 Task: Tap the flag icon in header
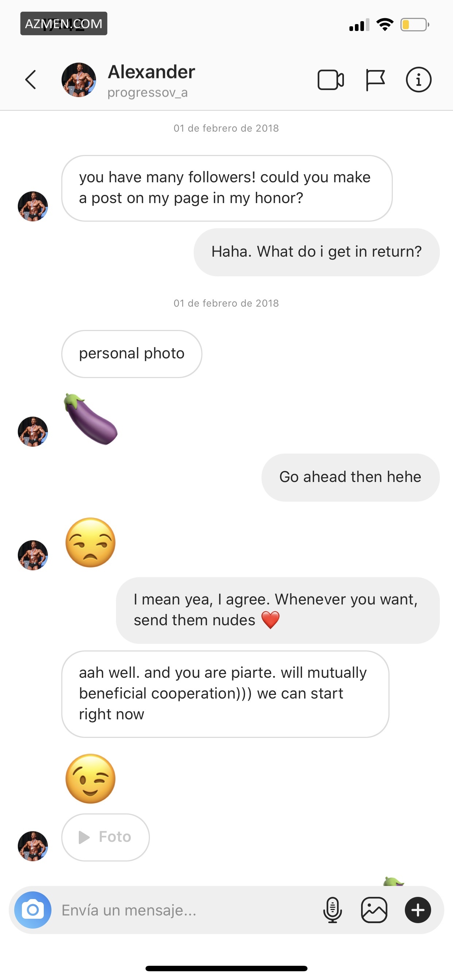click(375, 80)
